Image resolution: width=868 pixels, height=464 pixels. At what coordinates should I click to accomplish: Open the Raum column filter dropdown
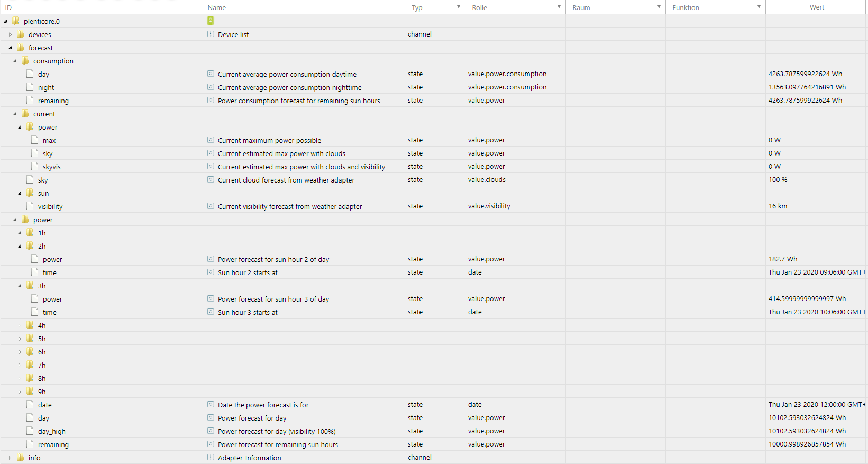[659, 7]
